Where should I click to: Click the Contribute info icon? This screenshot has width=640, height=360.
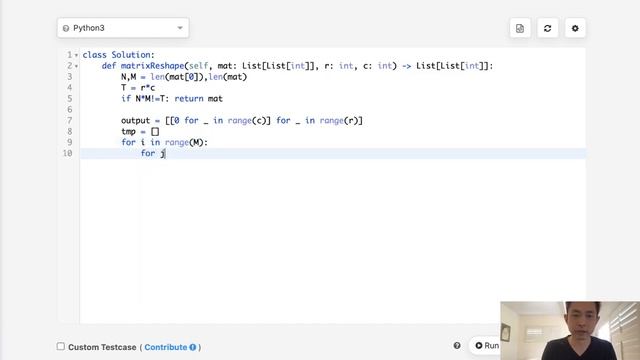tap(193, 347)
